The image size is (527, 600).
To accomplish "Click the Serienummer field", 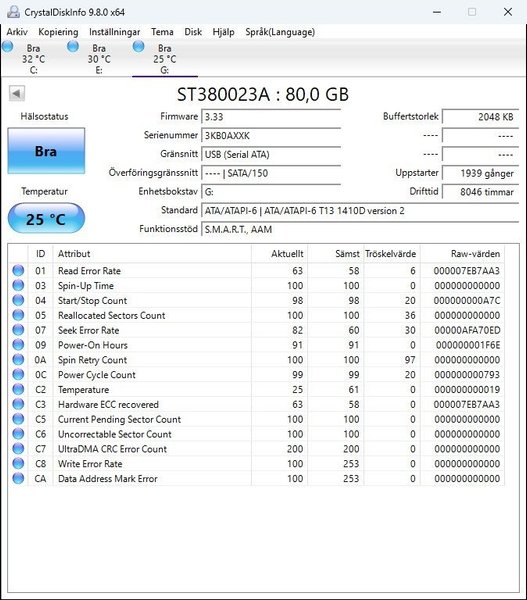I will tap(271, 136).
